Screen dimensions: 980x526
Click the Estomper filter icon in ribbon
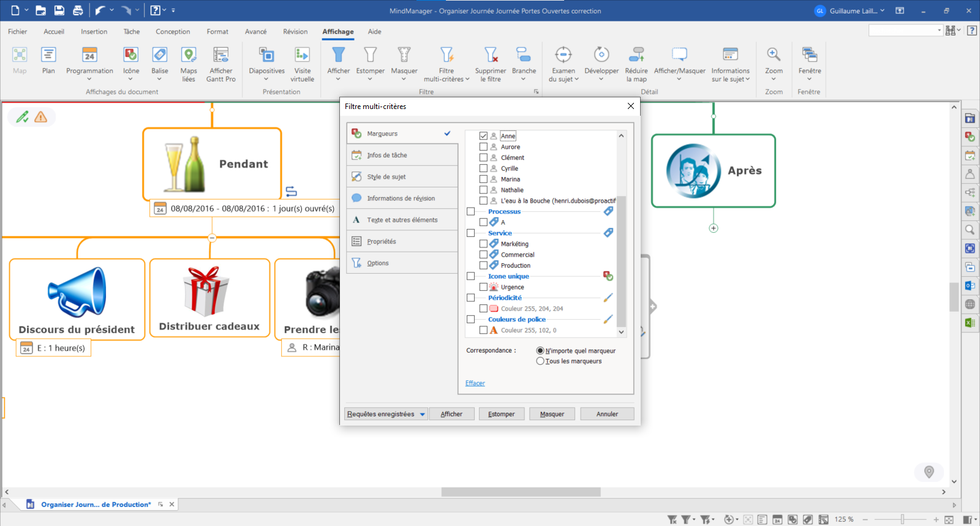[x=370, y=56]
